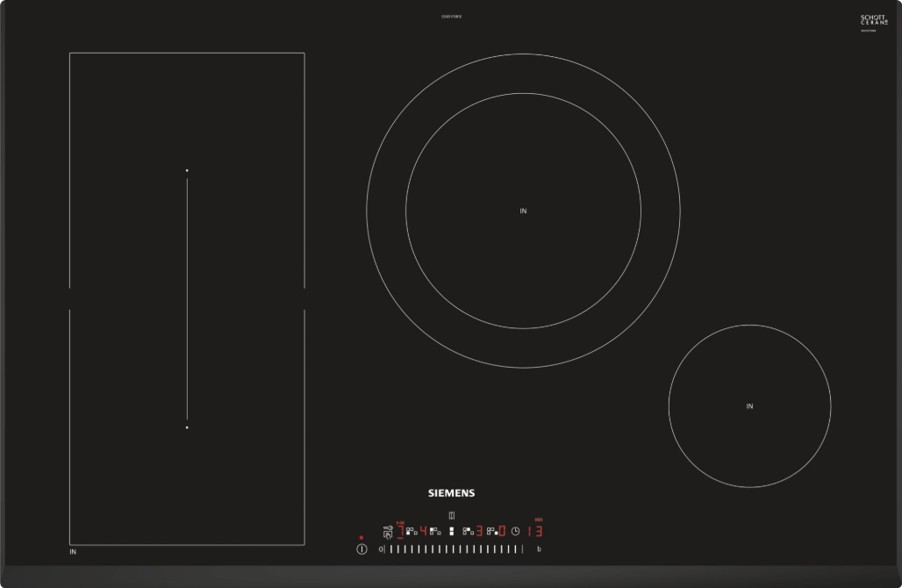
Task: Click the SCHOTT CERAN logo
Action: [874, 20]
